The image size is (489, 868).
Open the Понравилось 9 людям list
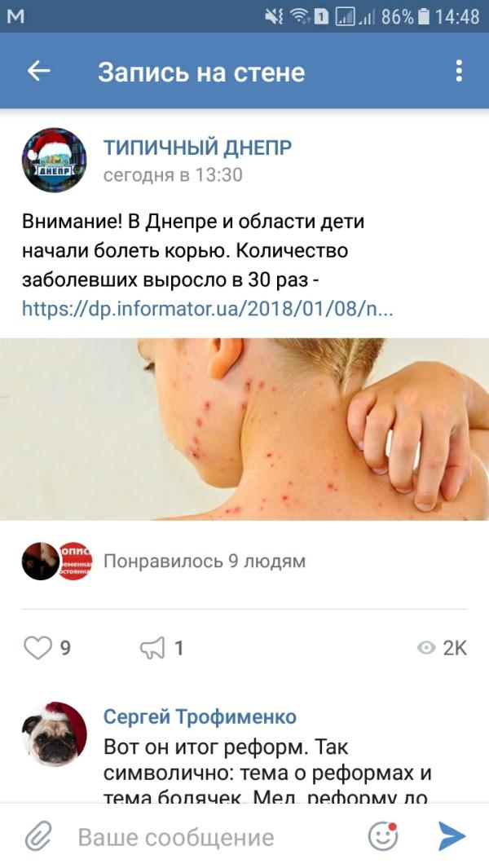point(205,562)
